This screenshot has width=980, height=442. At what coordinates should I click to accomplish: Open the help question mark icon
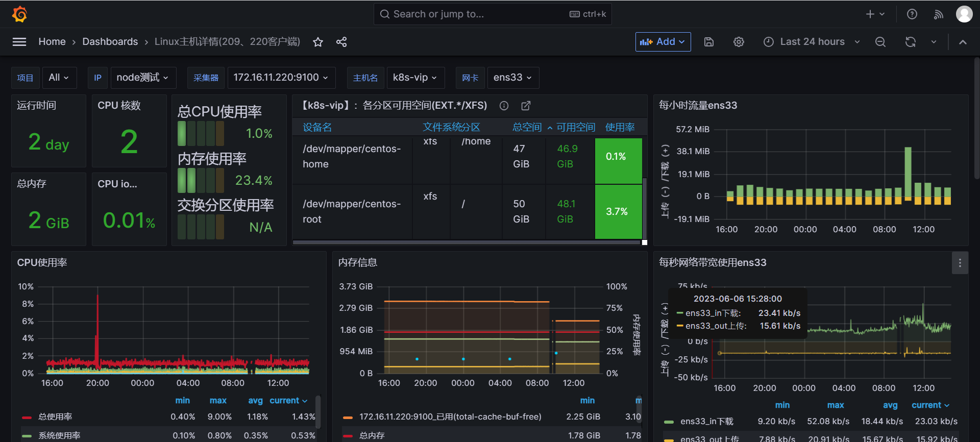[912, 14]
